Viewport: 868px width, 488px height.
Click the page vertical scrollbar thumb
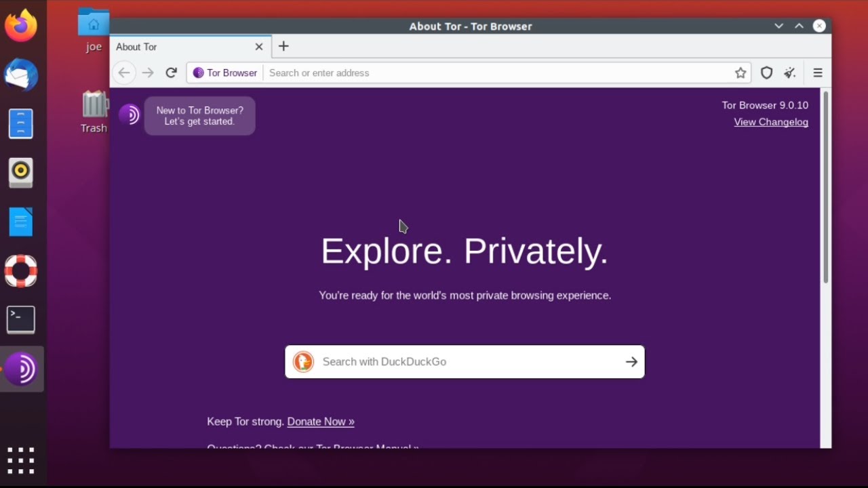(x=825, y=186)
